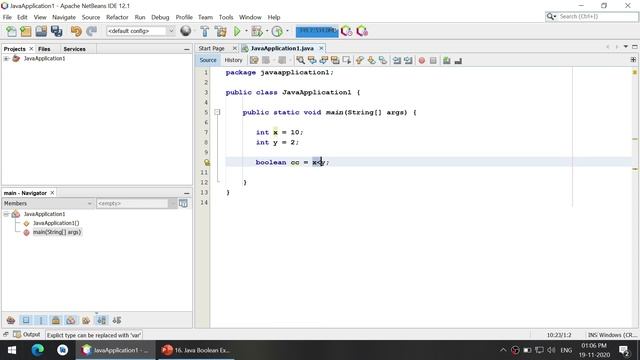
Task: Click the Next Bookmark icon
Action: (371, 60)
